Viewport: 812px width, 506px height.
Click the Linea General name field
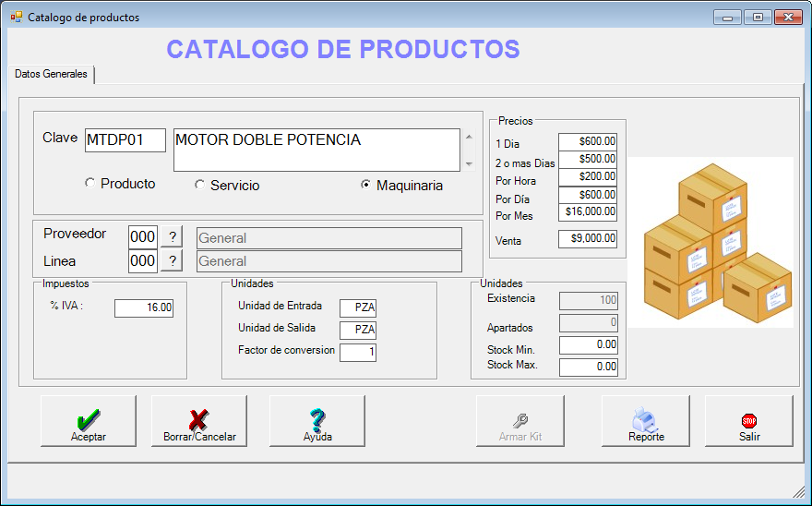[329, 261]
